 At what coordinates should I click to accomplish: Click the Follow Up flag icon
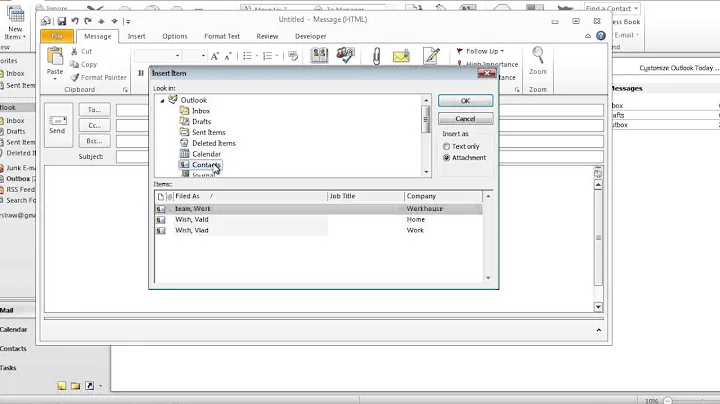coord(459,51)
